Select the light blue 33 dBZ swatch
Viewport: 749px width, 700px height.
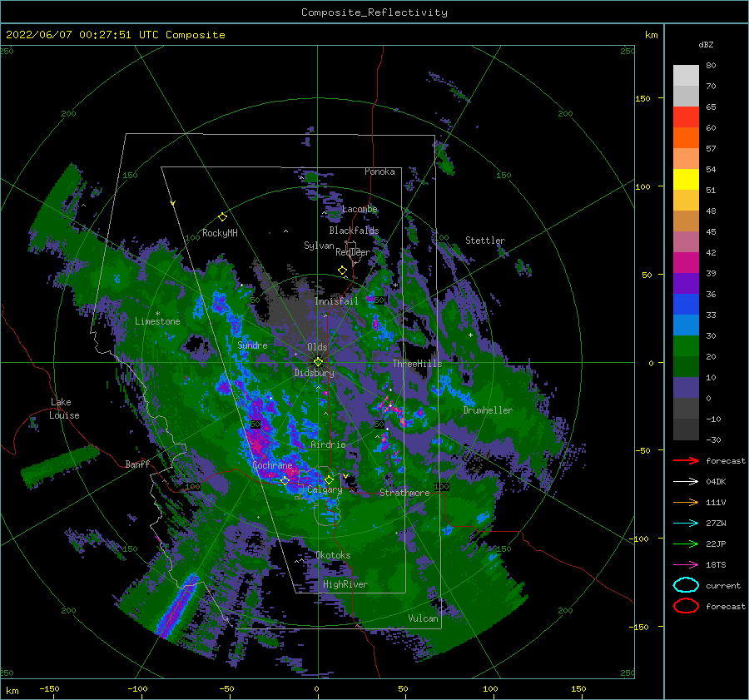pos(686,325)
